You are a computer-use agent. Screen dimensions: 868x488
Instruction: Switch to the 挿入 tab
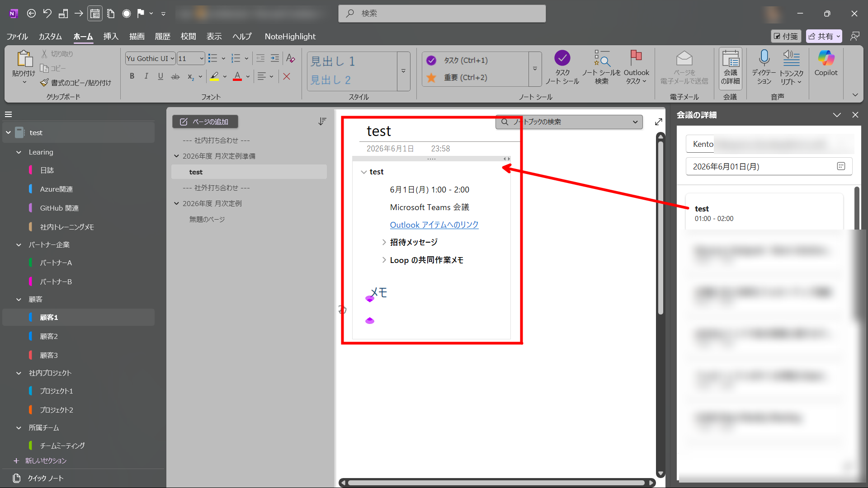pos(111,37)
